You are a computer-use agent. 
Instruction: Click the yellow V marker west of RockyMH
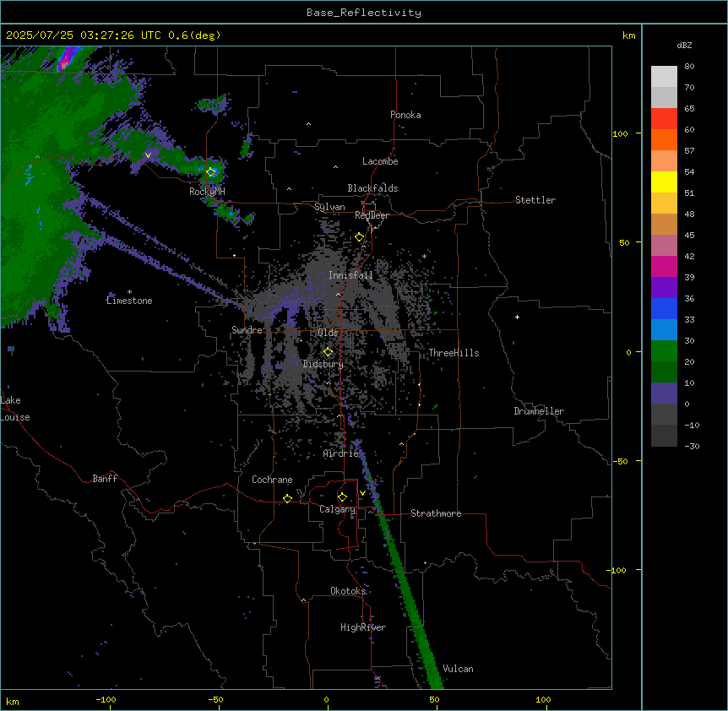tap(148, 155)
